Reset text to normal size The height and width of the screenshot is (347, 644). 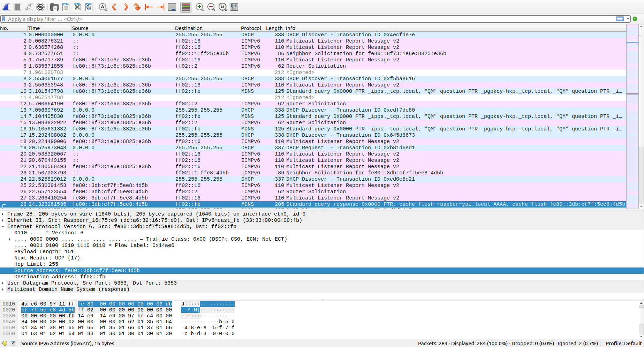click(223, 7)
